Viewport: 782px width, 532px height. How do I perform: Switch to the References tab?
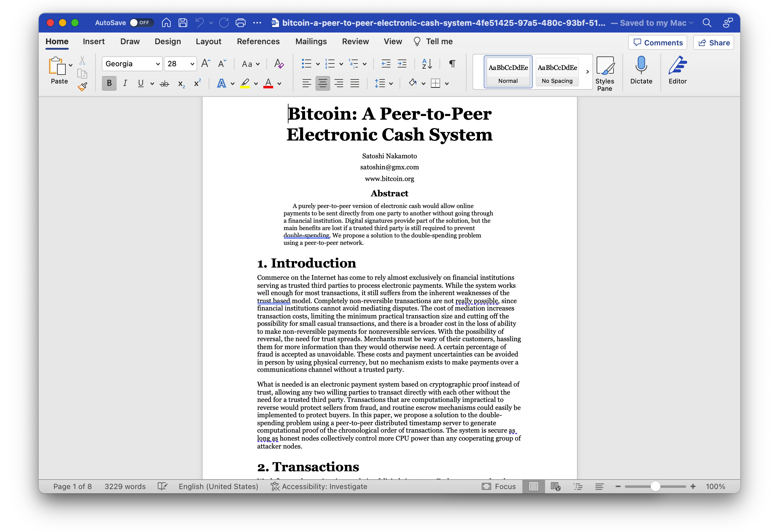click(x=258, y=41)
